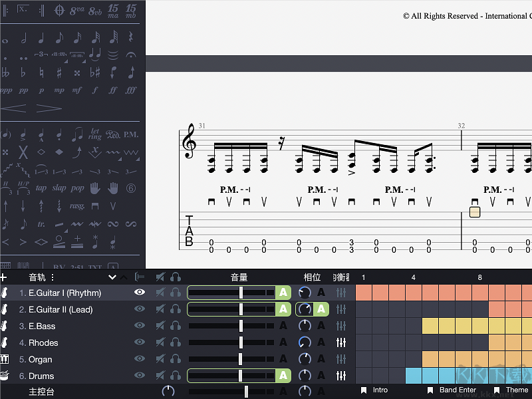Open the 音轨 options menu via three dots
This screenshot has width=532, height=399.
click(x=53, y=277)
